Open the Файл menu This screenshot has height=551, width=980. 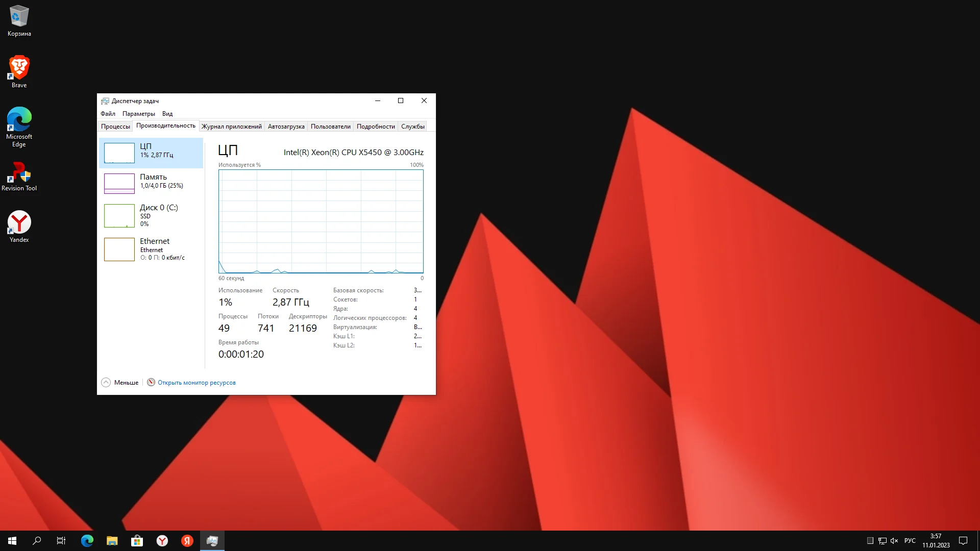(108, 114)
